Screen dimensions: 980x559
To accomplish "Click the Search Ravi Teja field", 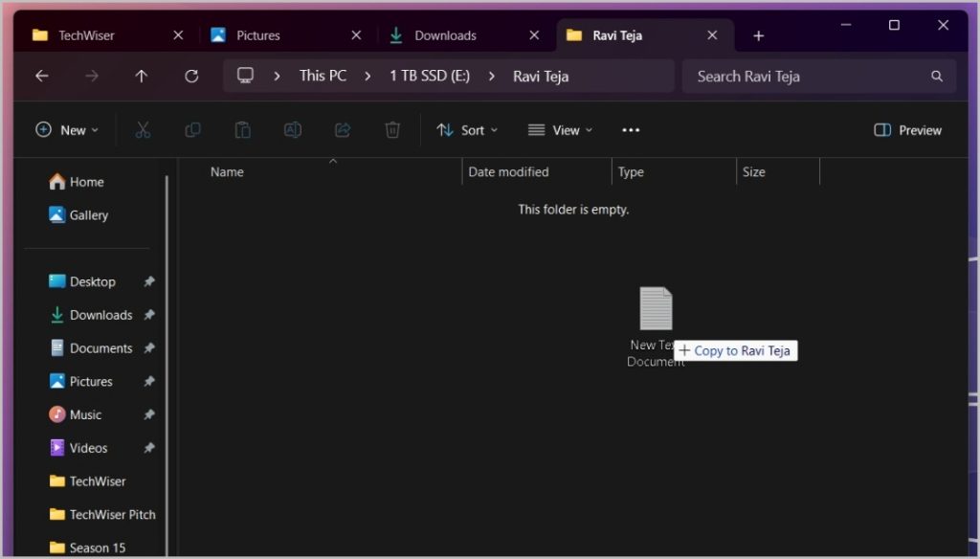I will [819, 77].
